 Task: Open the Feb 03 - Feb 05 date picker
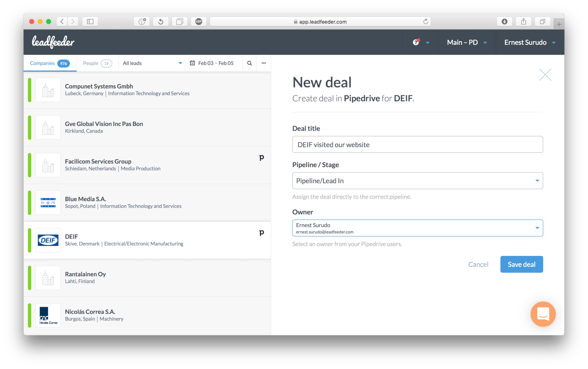[x=214, y=63]
